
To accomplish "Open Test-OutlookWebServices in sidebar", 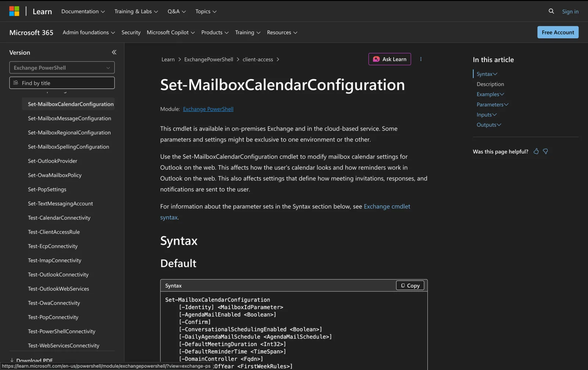I will (58, 289).
